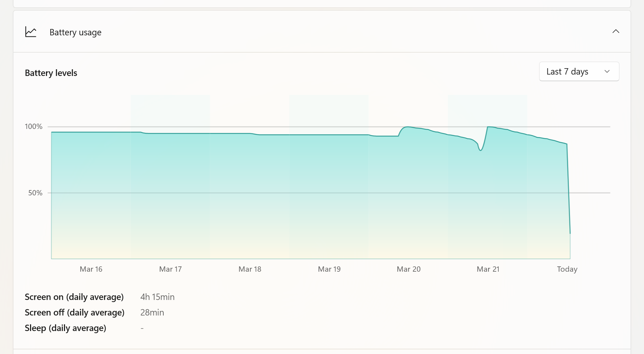Select the Mar 16 date label

91,269
